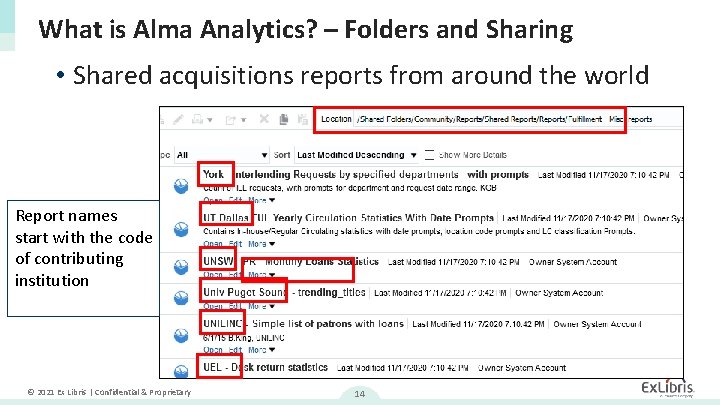The image size is (720, 405).
Task: Click the UEL Desk return statistics report icon
Action: pyautogui.click(x=181, y=371)
